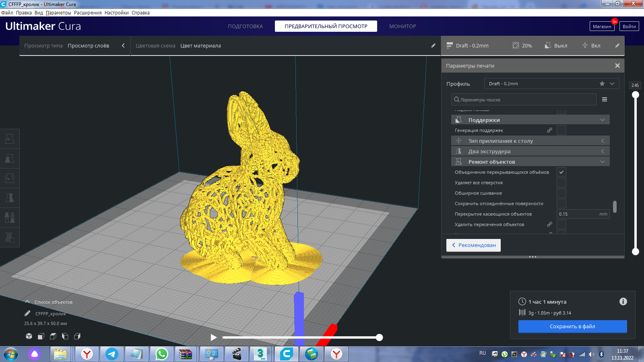Open the Профиль Draft - 0.2mm dropdown

coord(551,84)
